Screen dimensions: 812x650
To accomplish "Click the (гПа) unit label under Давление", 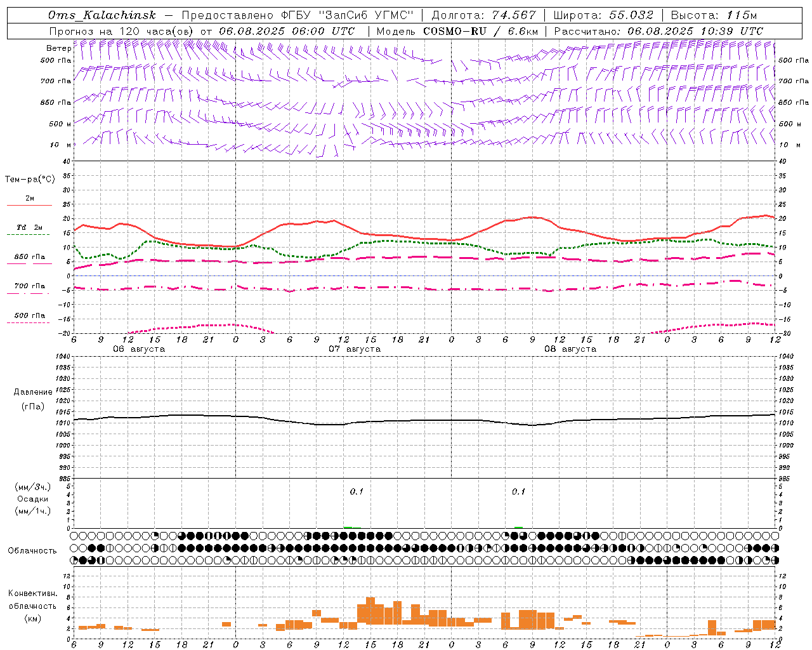I will pos(33,406).
